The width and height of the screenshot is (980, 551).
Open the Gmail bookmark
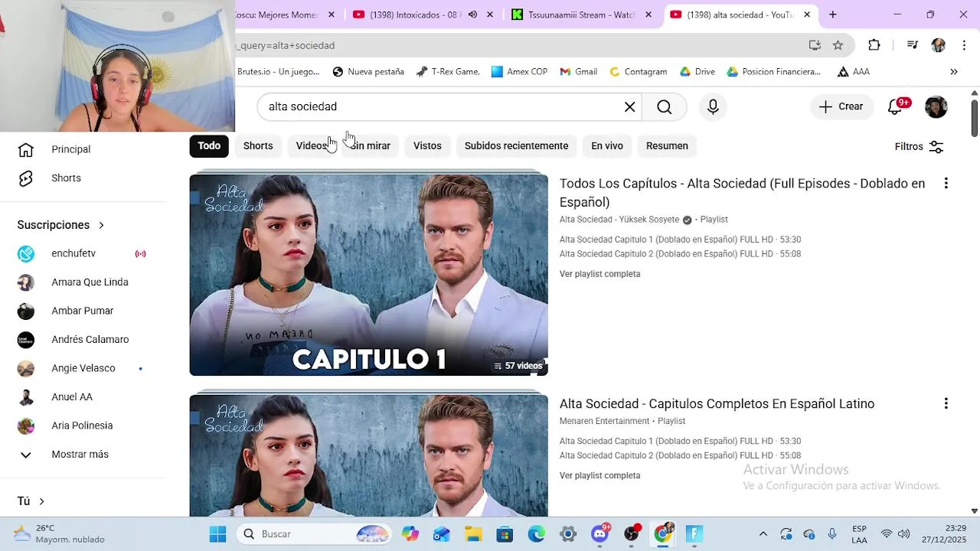(x=578, y=72)
